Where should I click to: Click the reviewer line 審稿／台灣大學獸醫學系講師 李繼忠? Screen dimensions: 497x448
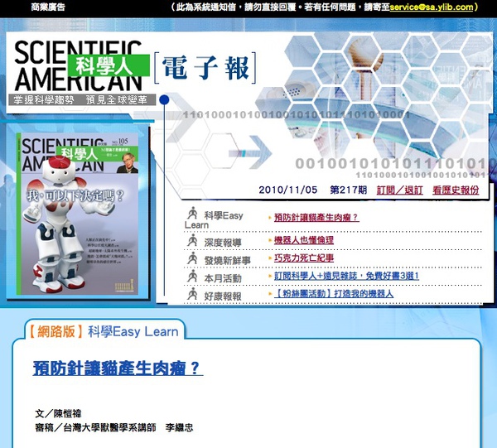tap(113, 427)
